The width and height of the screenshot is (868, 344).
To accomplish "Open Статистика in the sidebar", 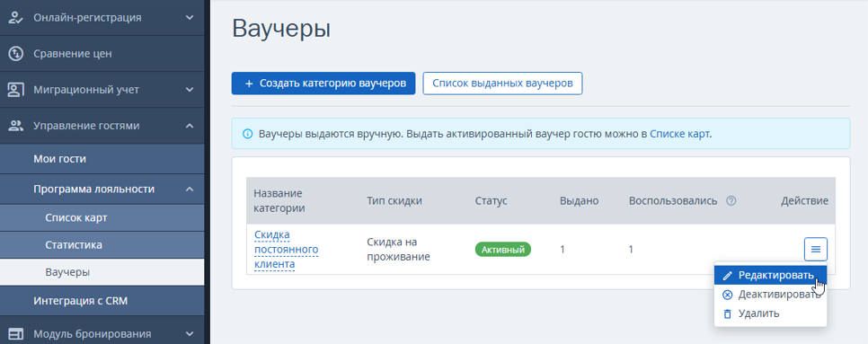I will tap(102, 245).
